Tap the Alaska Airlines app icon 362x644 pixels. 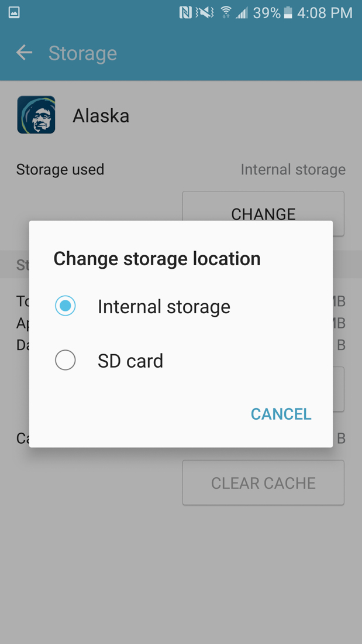[x=36, y=115]
